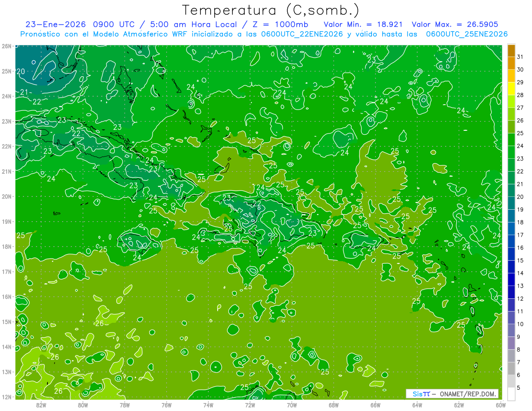
Task: Click the latitude label 15N
Action: pos(7,321)
